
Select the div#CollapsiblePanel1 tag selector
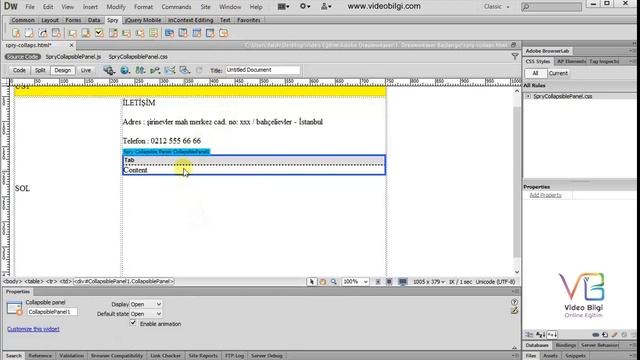[x=124, y=282]
